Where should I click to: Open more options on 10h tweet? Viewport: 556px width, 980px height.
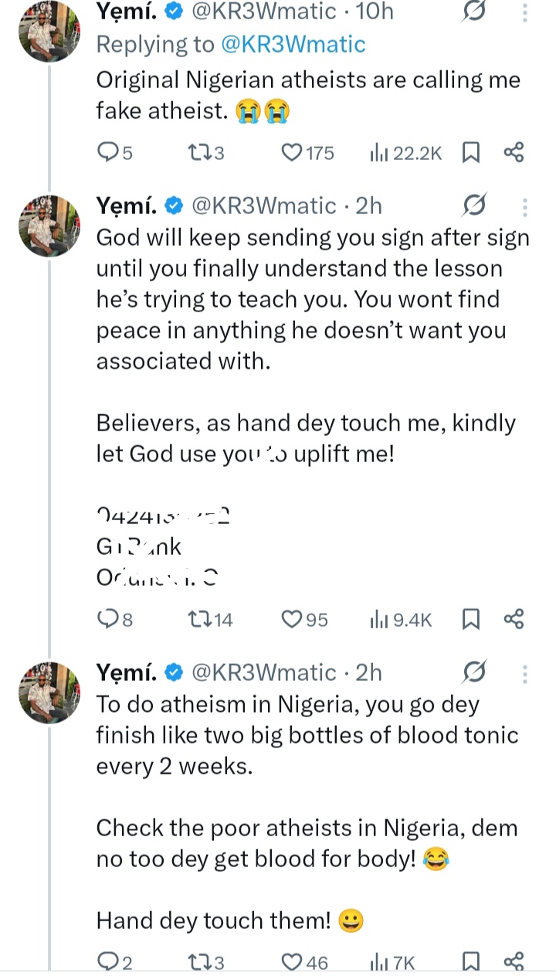point(525,13)
